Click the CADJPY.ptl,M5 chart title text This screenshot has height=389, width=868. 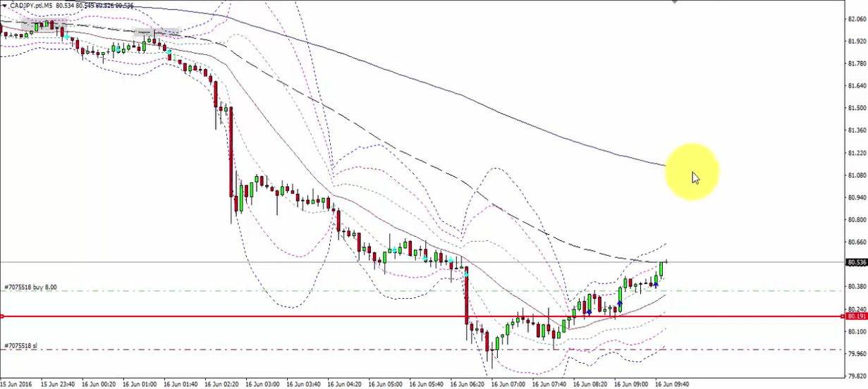31,6
